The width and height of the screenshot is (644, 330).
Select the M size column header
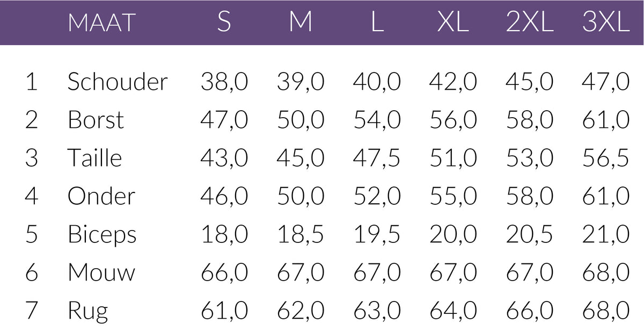click(x=301, y=23)
